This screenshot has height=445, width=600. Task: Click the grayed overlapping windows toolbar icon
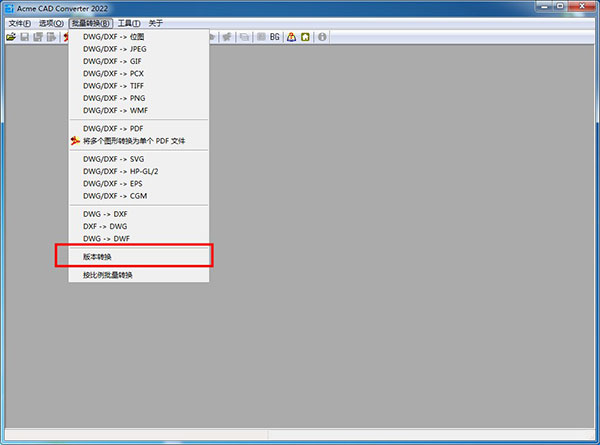point(245,37)
